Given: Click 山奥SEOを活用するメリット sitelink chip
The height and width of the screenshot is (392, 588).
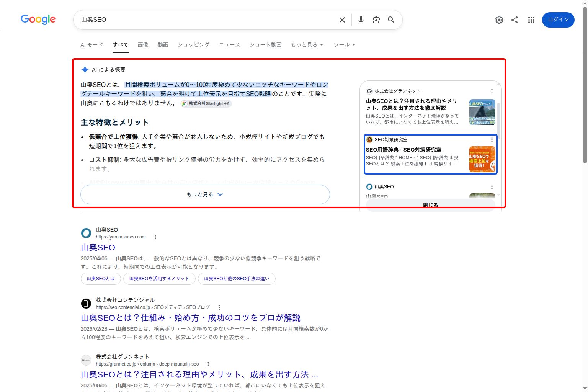Looking at the screenshot, I should 159,279.
